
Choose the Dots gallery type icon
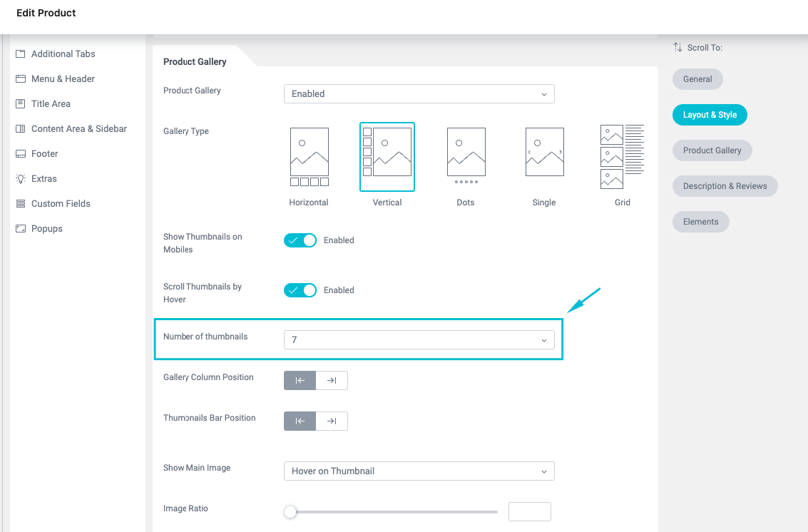click(x=466, y=156)
